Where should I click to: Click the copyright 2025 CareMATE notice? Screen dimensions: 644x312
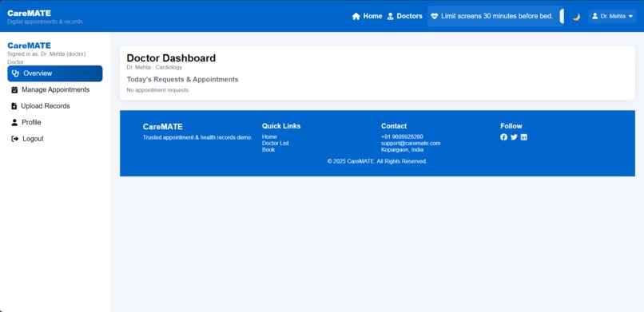[377, 161]
